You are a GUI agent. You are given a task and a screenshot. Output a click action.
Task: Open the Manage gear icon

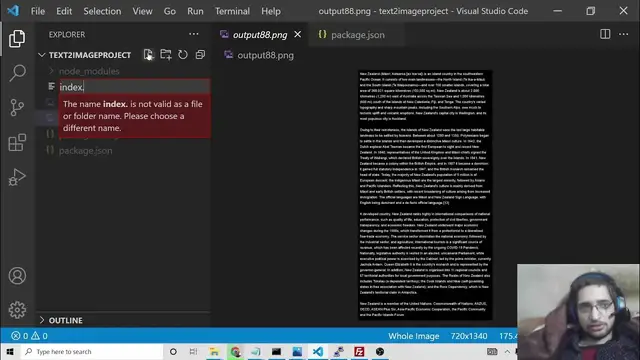pos(17,310)
